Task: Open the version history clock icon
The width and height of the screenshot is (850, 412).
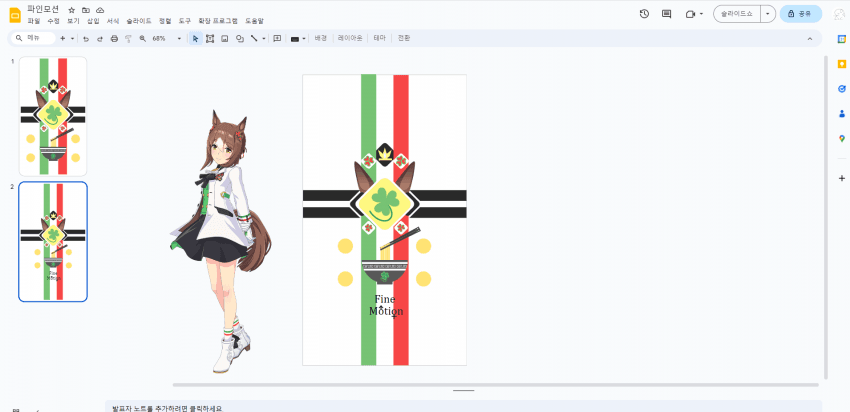Action: point(644,14)
